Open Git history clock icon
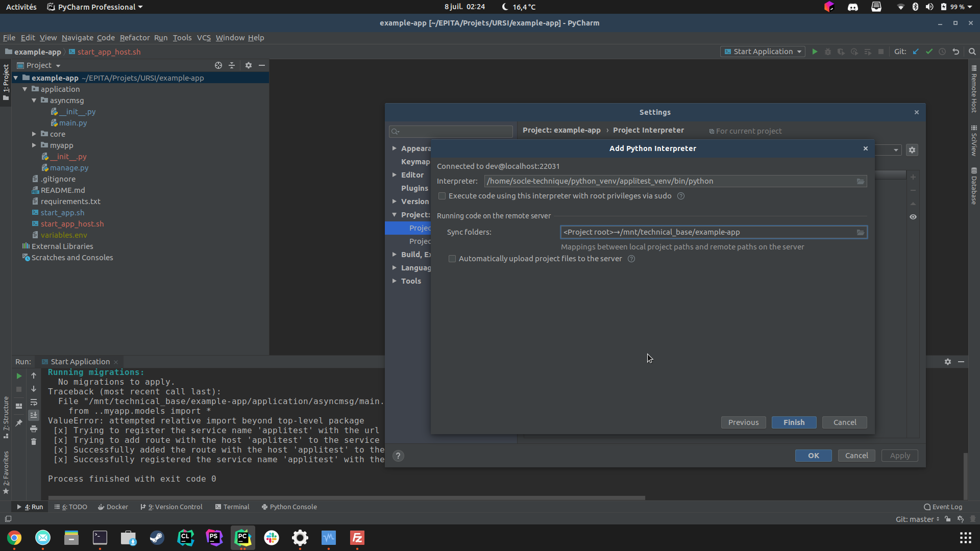The width and height of the screenshot is (980, 551). click(942, 52)
